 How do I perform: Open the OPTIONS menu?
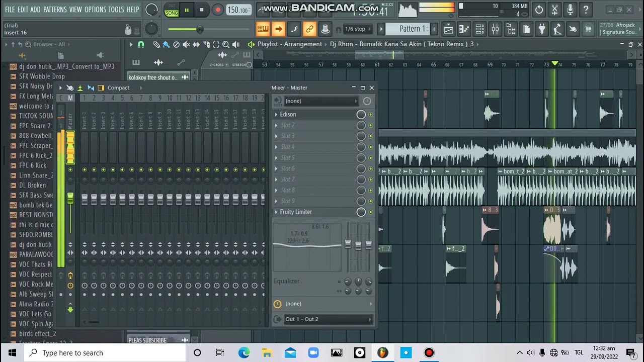pos(95,10)
